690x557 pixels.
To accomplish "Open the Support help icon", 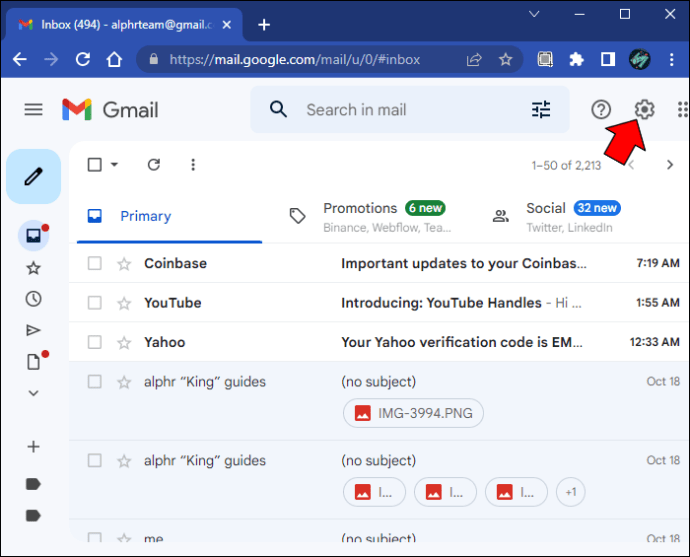I will [x=601, y=110].
